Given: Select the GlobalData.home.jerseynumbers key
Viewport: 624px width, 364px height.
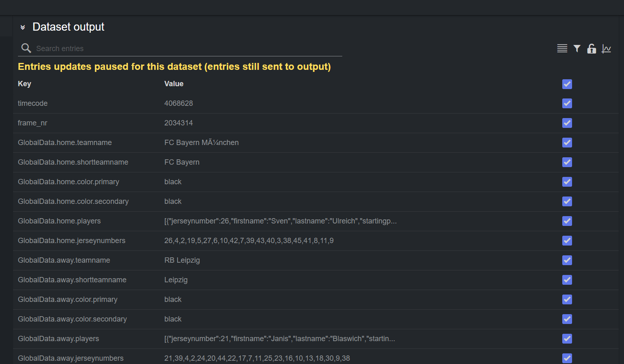Looking at the screenshot, I should pyautogui.click(x=72, y=241).
